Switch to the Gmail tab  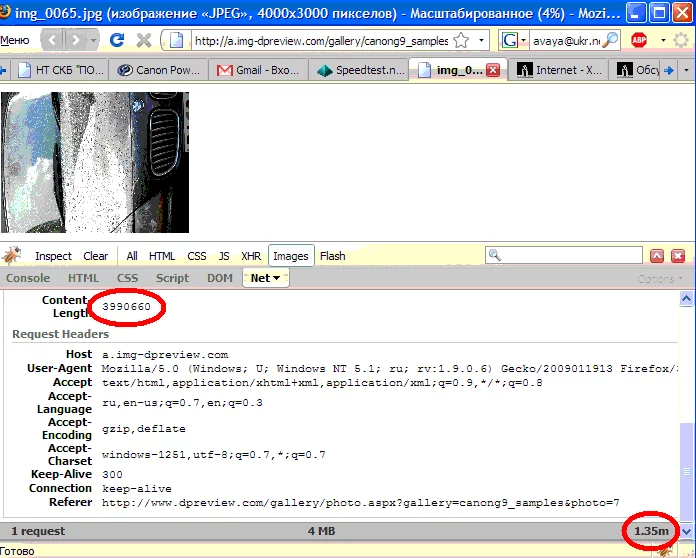click(258, 70)
